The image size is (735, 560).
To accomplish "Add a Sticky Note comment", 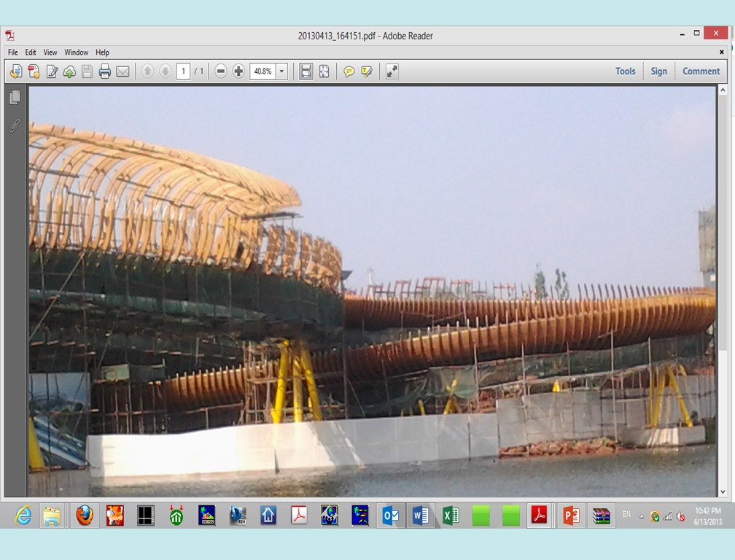I will coord(349,71).
